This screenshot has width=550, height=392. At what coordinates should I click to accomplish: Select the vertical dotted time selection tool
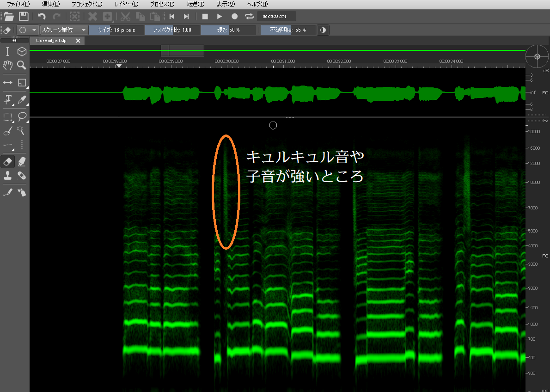pyautogui.click(x=22, y=145)
